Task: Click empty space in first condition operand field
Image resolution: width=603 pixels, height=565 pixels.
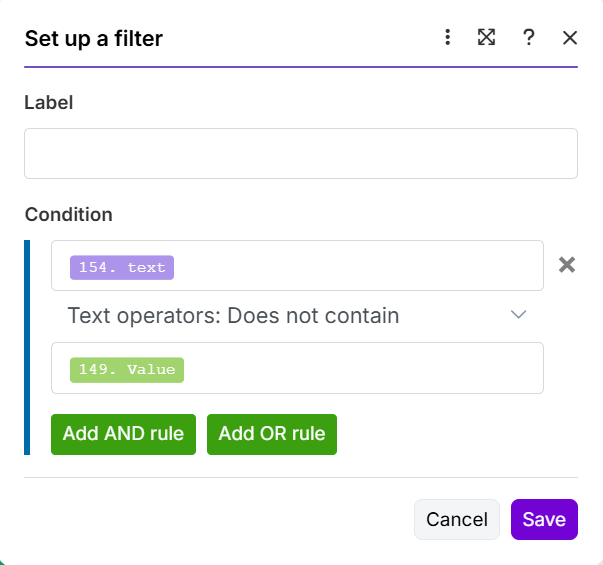Action: click(x=360, y=266)
